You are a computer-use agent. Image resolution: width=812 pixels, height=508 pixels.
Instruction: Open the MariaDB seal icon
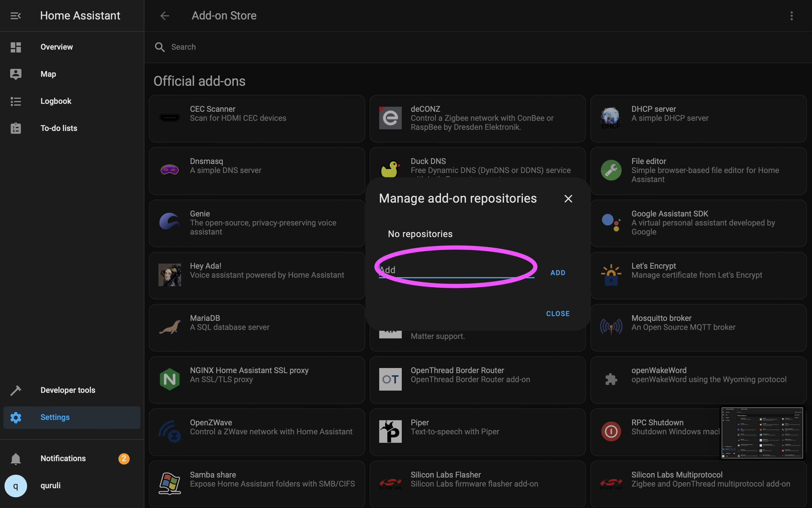point(170,327)
